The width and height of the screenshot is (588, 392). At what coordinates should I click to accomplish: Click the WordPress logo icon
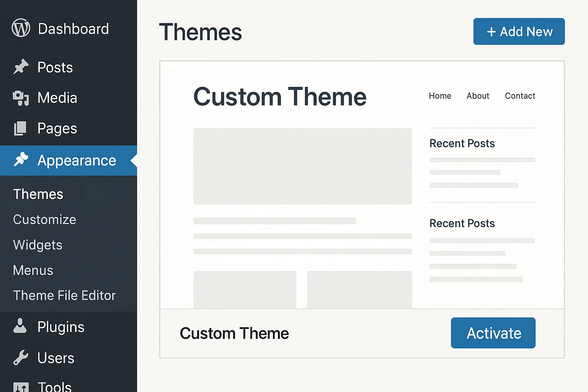(21, 28)
